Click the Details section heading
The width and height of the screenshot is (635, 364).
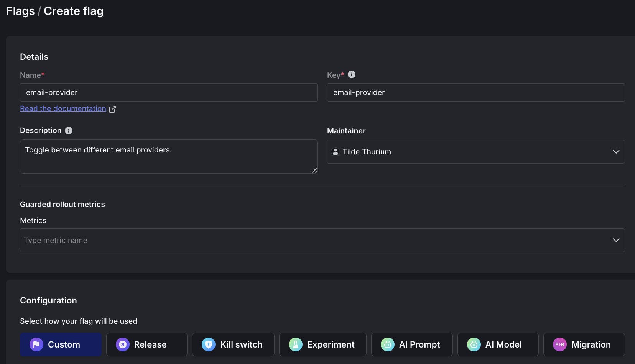[34, 57]
